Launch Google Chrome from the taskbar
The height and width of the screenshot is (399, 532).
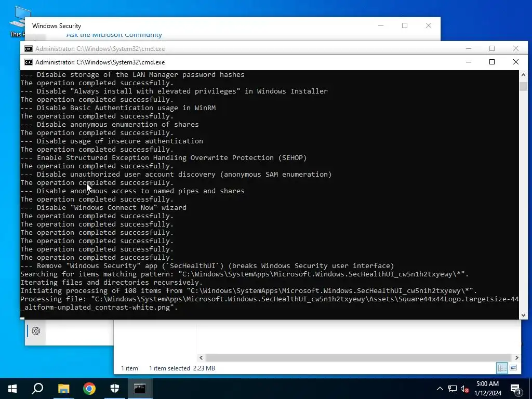pos(89,389)
